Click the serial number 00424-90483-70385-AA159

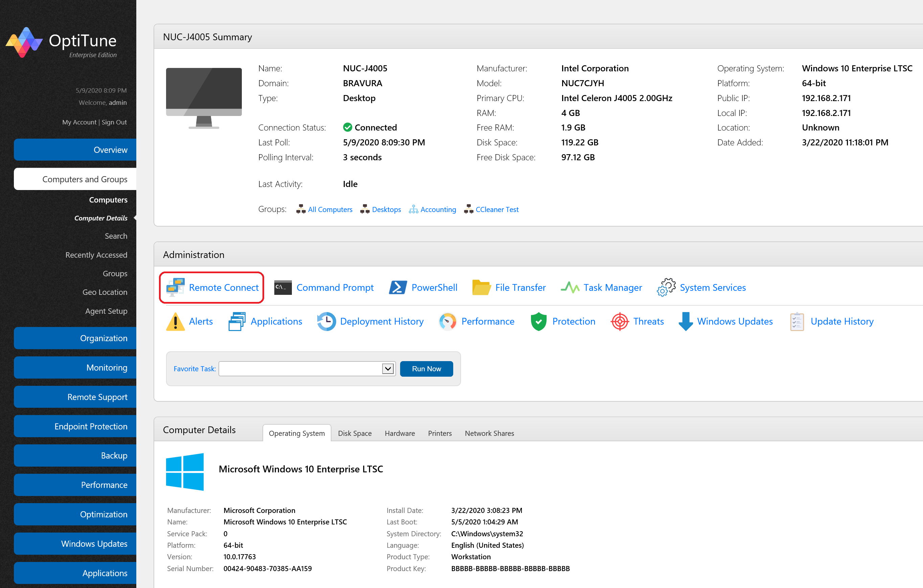pyautogui.click(x=268, y=568)
